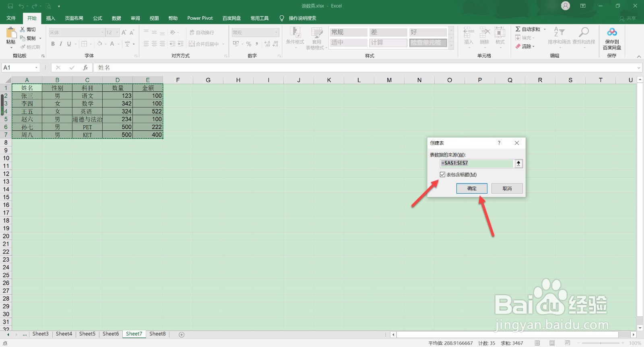Switch to the Page Layout tab
Screen dimensions: 644x347
click(x=74, y=18)
